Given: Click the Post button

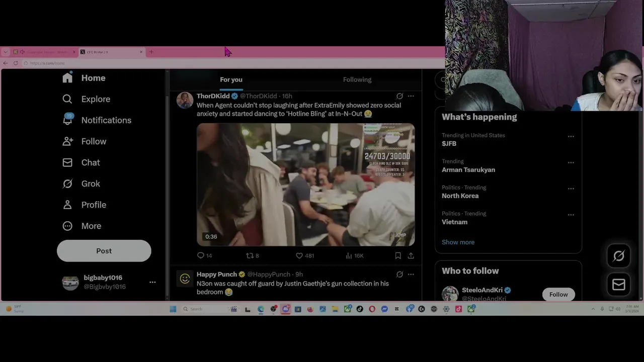Looking at the screenshot, I should coord(104,251).
